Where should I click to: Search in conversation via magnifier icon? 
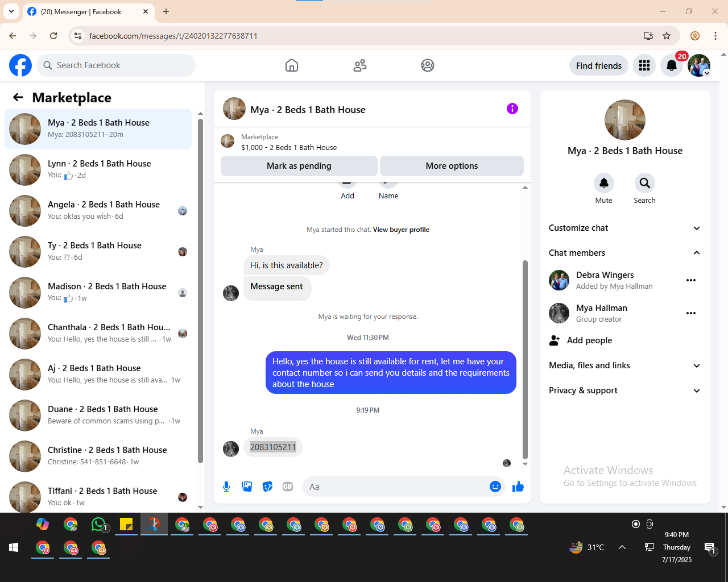(644, 183)
